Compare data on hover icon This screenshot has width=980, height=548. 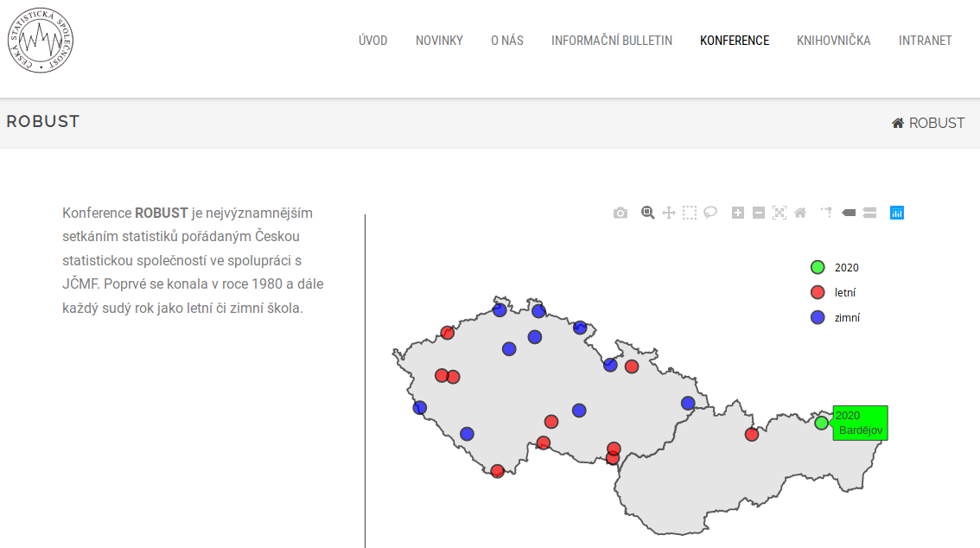point(869,213)
